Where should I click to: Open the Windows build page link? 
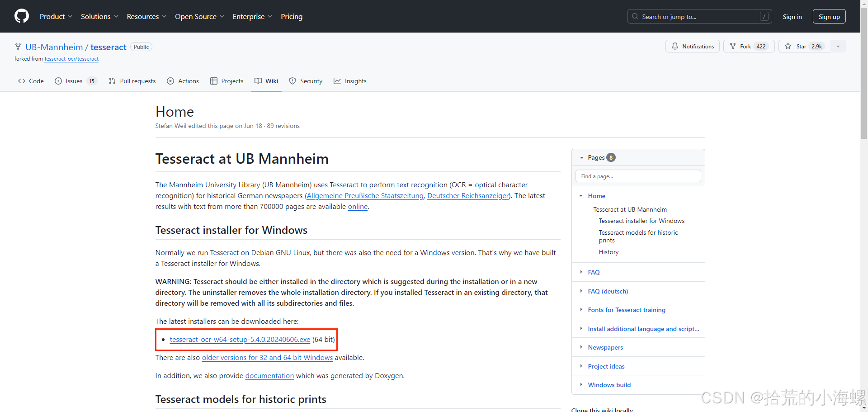(x=609, y=385)
